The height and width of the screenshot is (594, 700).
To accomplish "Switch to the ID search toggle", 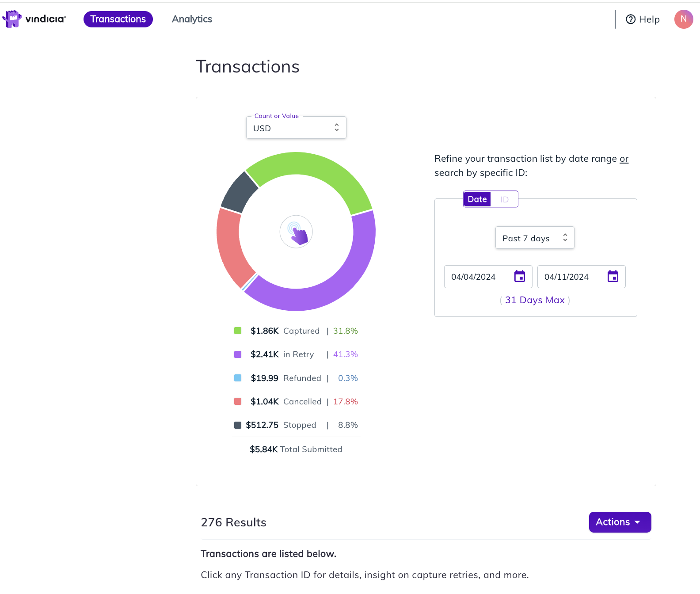I will 504,199.
